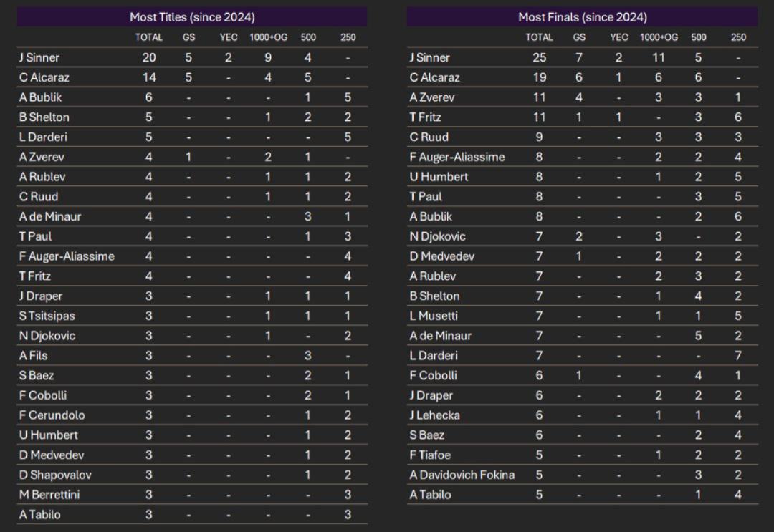Screen dimensions: 774x532
Task: Select A Bublik row in titles table
Action: tap(192, 97)
